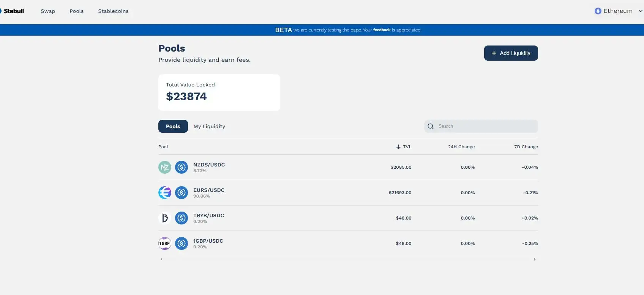Click USDC icon in 1GBP/USDC row
The height and width of the screenshot is (295, 644).
(182, 243)
